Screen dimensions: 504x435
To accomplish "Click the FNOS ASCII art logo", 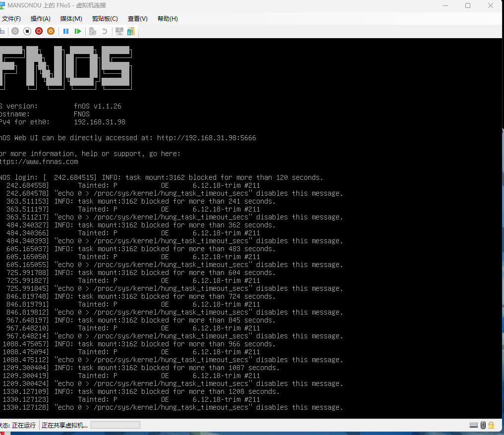I will [x=66, y=67].
